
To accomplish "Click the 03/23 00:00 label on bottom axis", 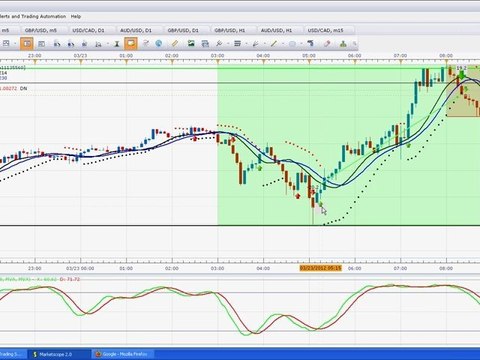I will 80,268.
